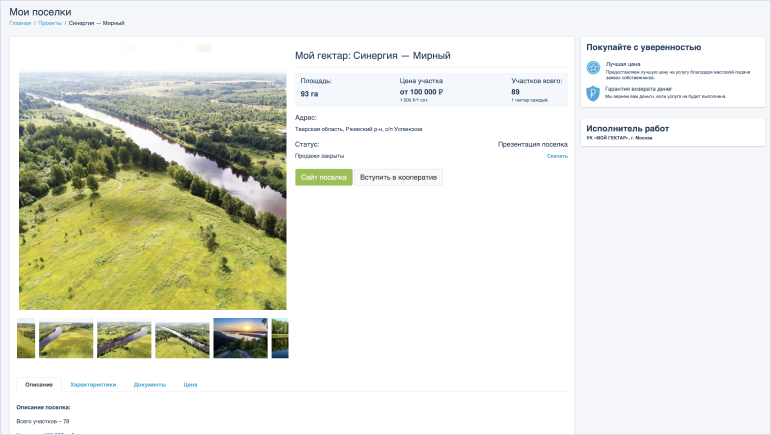Click the main aerial river photo
The width and height of the screenshot is (771, 435).
[152, 191]
